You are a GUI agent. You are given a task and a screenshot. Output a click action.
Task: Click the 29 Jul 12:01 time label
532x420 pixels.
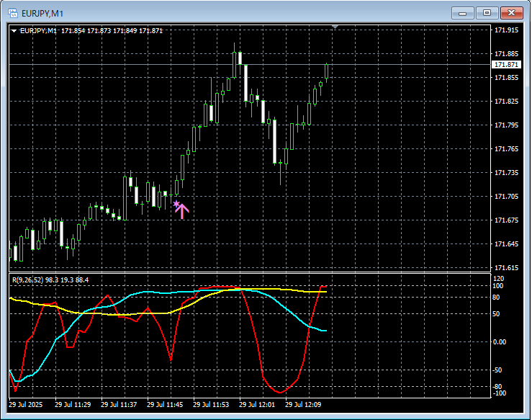click(x=257, y=405)
